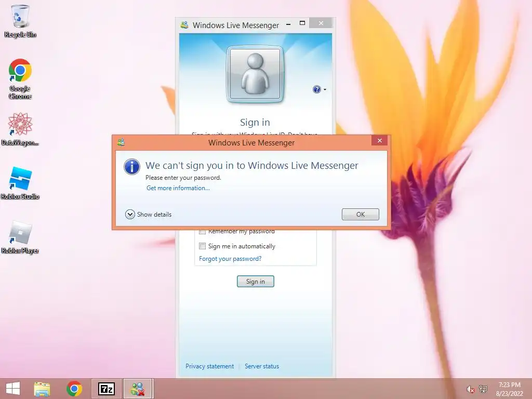Open the help dropdown arrow in Messenger
Screen dimensions: 532x399
point(325,89)
